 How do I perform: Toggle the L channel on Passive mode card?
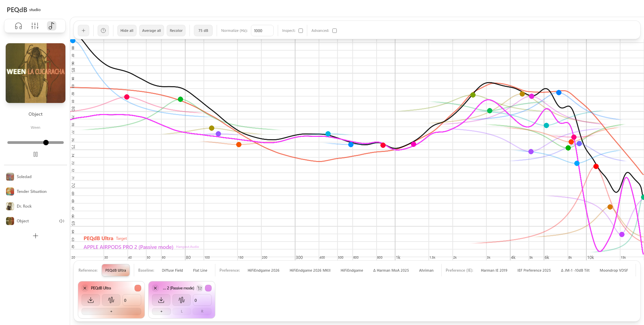click(182, 311)
